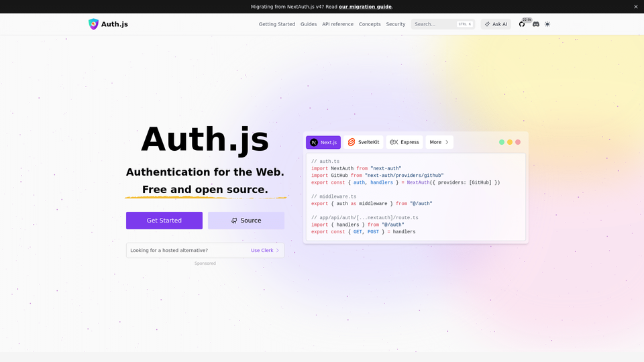Click the Auth.js header brand text
Viewport: 644px width, 362px height.
(x=115, y=24)
